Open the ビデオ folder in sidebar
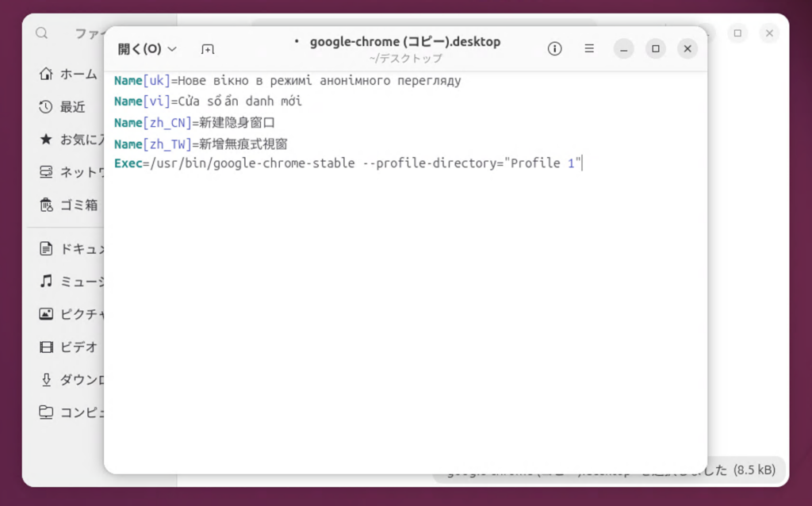This screenshot has width=812, height=506. point(70,347)
